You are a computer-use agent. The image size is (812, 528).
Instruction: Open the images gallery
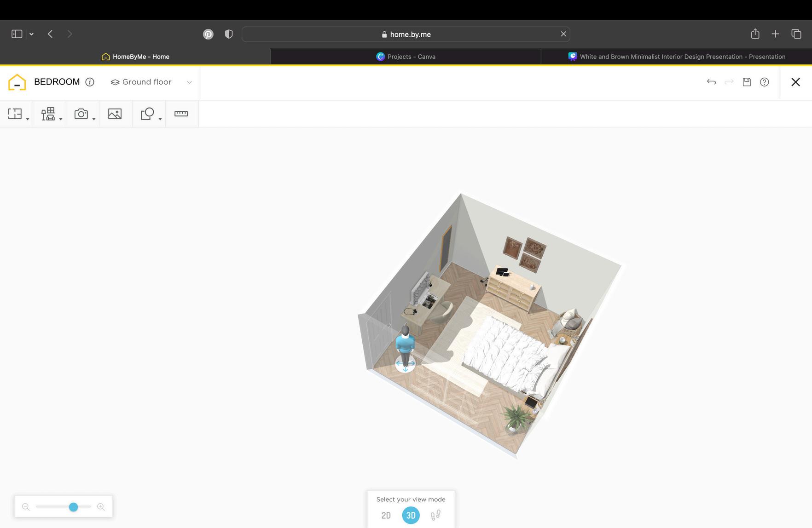click(x=115, y=114)
